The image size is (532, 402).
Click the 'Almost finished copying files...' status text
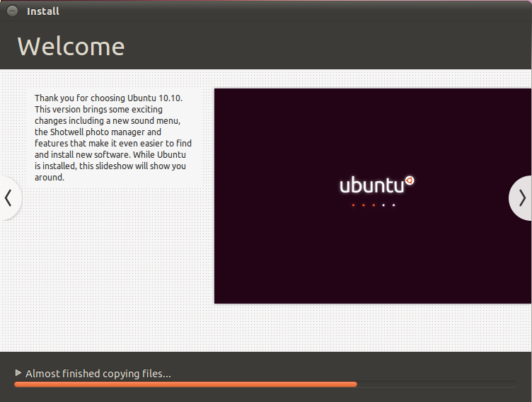tap(98, 374)
